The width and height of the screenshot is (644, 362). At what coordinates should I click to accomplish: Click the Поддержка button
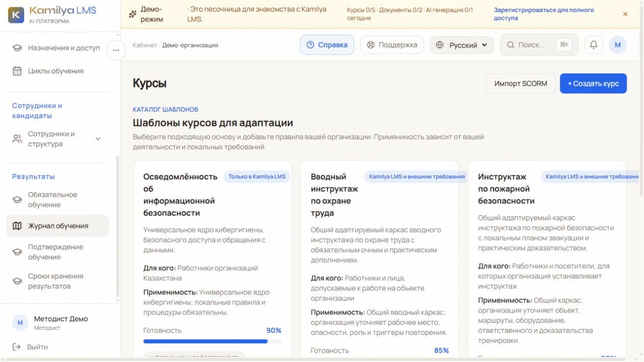tap(392, 45)
